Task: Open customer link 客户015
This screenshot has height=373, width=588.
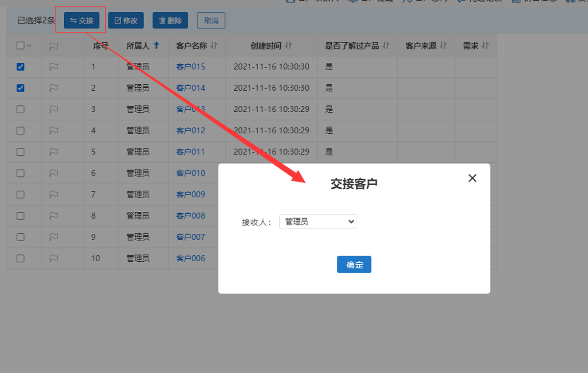Action: pyautogui.click(x=191, y=67)
